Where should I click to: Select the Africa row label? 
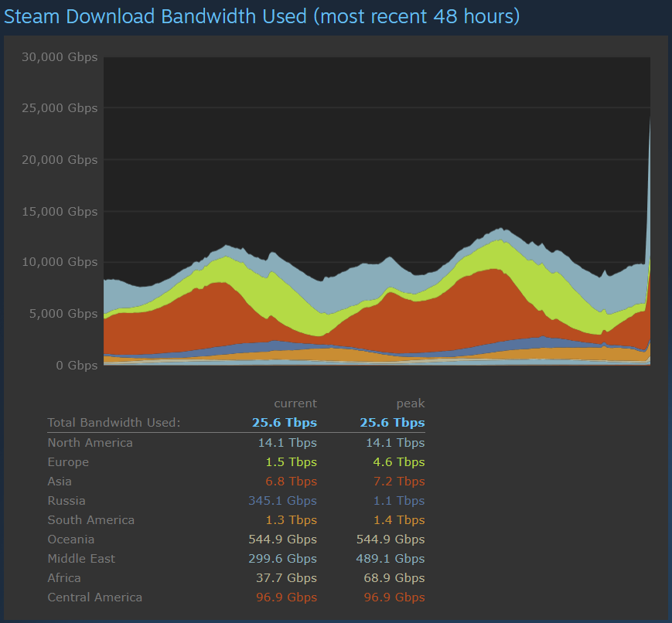point(64,578)
